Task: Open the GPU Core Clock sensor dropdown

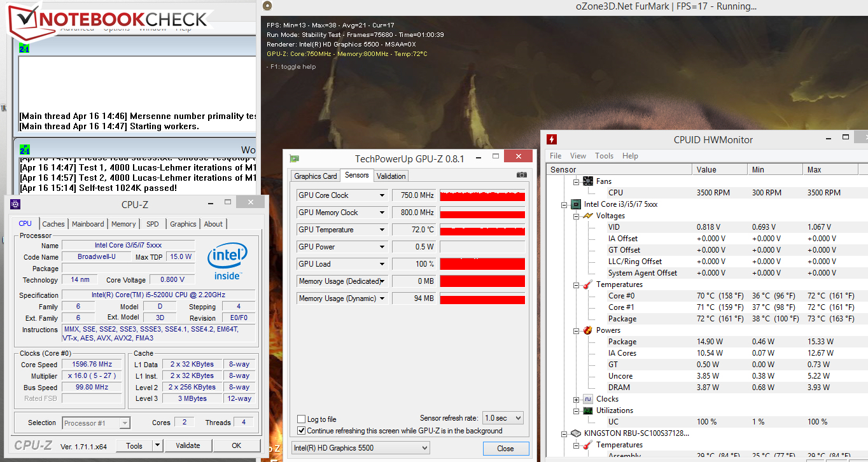Action: coord(382,195)
